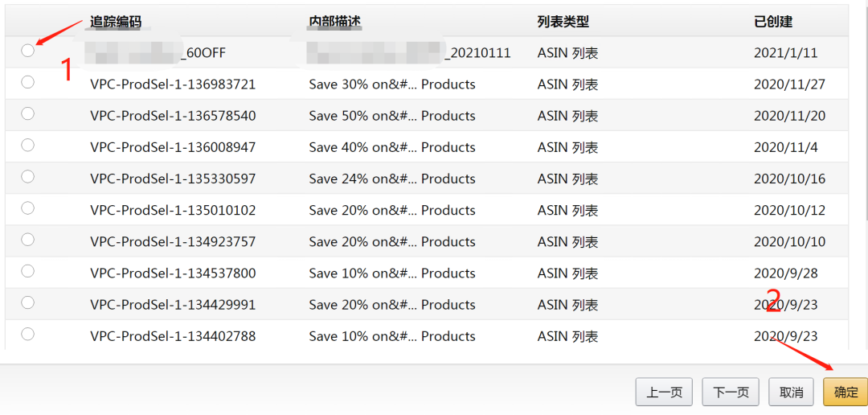
Task: Select radio for VPC-ProdSel-1-134537800
Action: coord(28,271)
